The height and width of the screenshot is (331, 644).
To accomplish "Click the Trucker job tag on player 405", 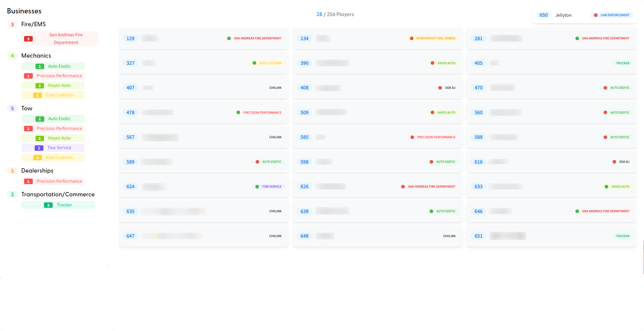I will click(622, 63).
